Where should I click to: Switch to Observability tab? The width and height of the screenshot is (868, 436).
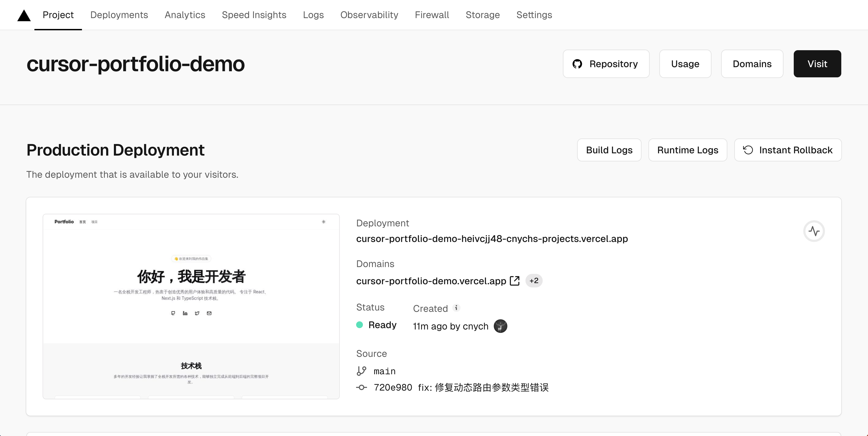coord(369,15)
